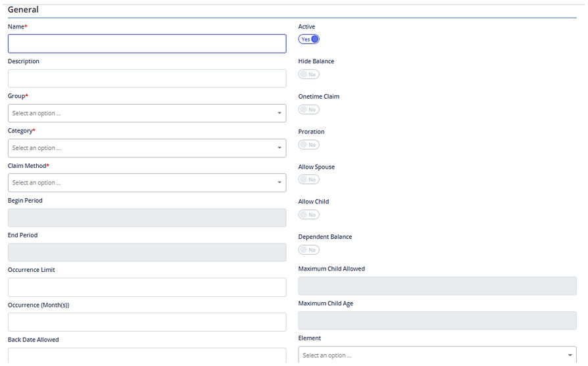Click the Occurrence Limit field
This screenshot has height=366, width=588.
coord(147,287)
